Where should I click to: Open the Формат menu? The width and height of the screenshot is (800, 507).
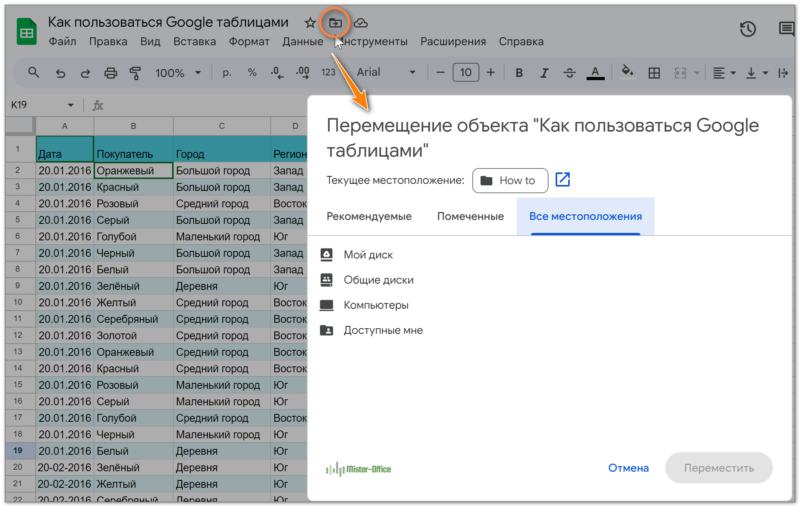click(x=249, y=41)
